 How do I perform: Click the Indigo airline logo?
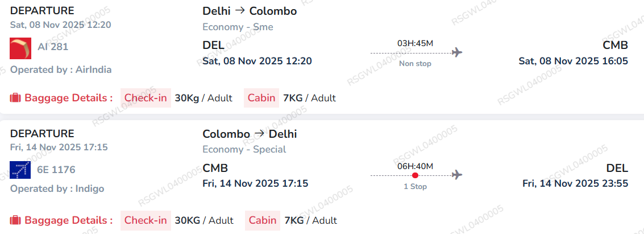[20, 170]
